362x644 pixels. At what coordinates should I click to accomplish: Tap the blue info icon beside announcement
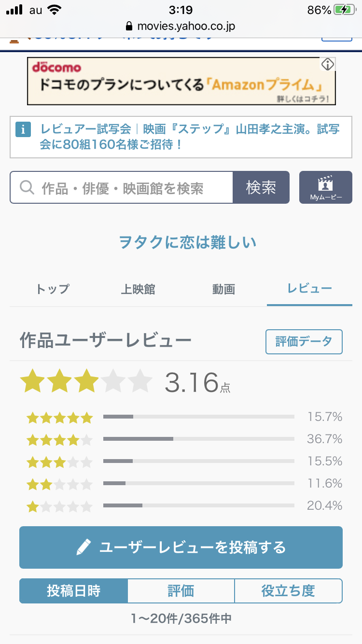pyautogui.click(x=23, y=129)
